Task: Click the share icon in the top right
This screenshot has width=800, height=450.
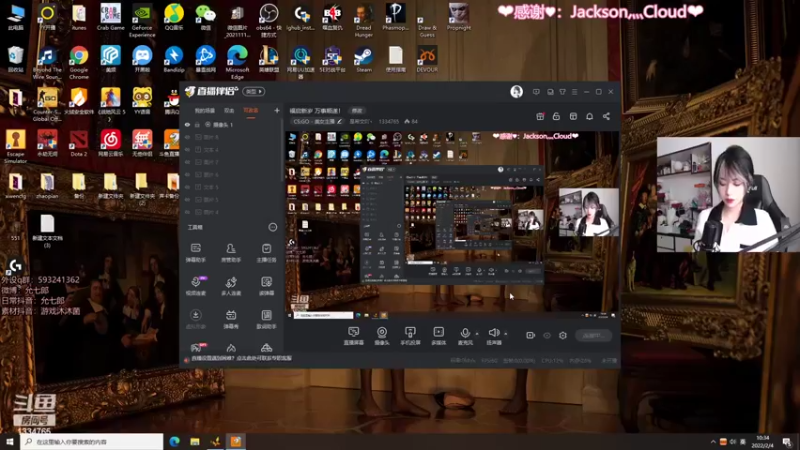Action: click(x=606, y=116)
